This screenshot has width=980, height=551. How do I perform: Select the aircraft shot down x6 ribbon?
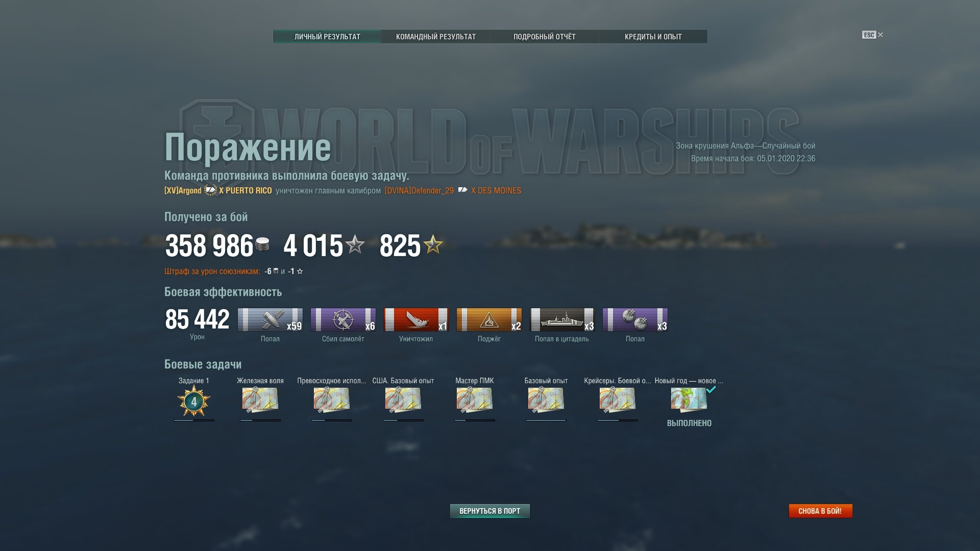pos(343,320)
